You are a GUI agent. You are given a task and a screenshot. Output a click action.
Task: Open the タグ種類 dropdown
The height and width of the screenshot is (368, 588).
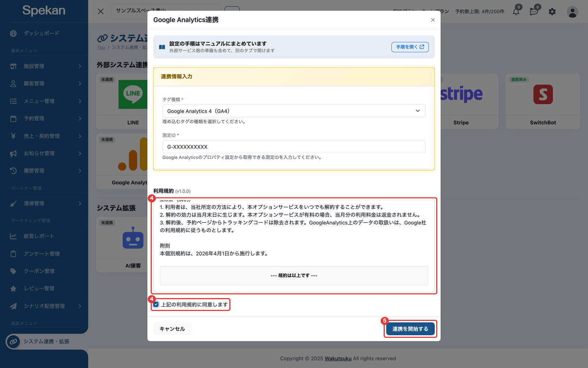pyautogui.click(x=294, y=111)
